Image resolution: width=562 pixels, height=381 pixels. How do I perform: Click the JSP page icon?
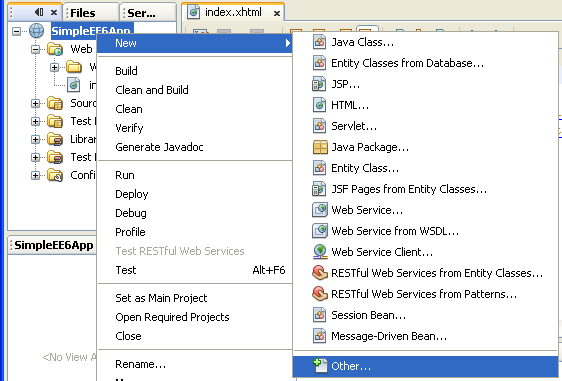point(319,84)
